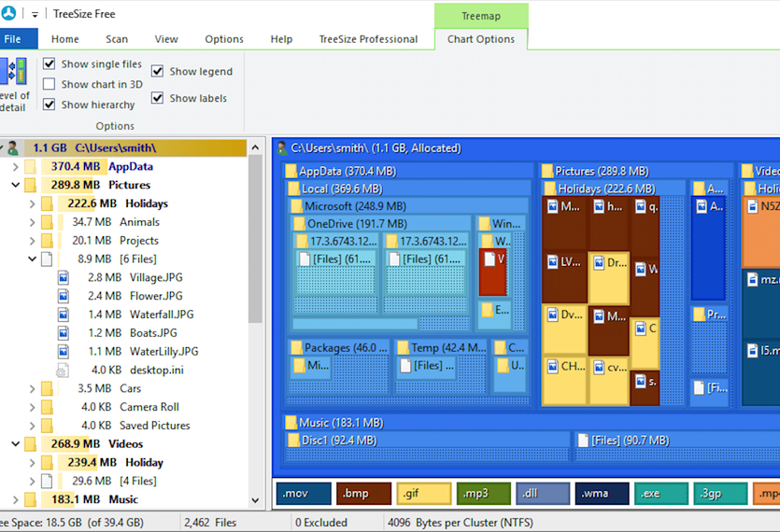Screen dimensions: 780x532
Task: Click the .mov legend swatch
Action: click(x=304, y=494)
